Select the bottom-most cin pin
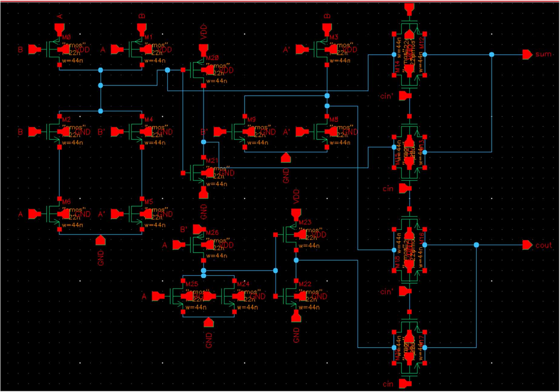This screenshot has width=560, height=392. point(404,384)
